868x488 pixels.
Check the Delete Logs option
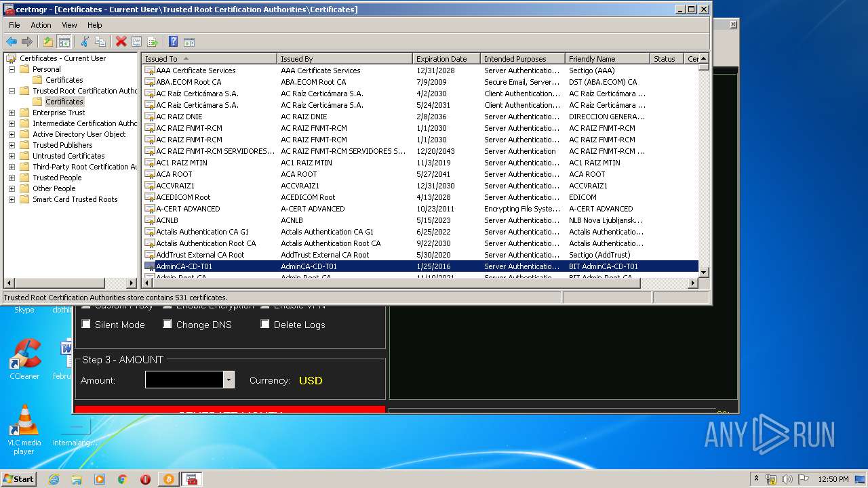click(x=265, y=325)
